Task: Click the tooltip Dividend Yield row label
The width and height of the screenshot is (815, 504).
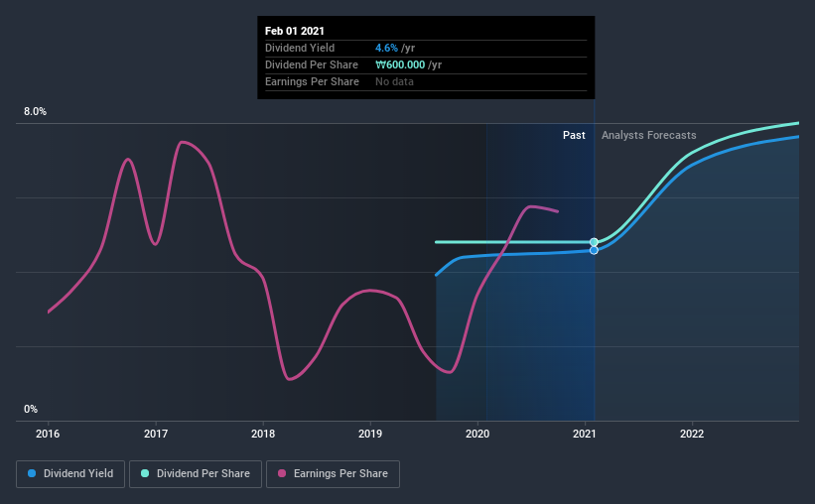Action: (x=300, y=48)
